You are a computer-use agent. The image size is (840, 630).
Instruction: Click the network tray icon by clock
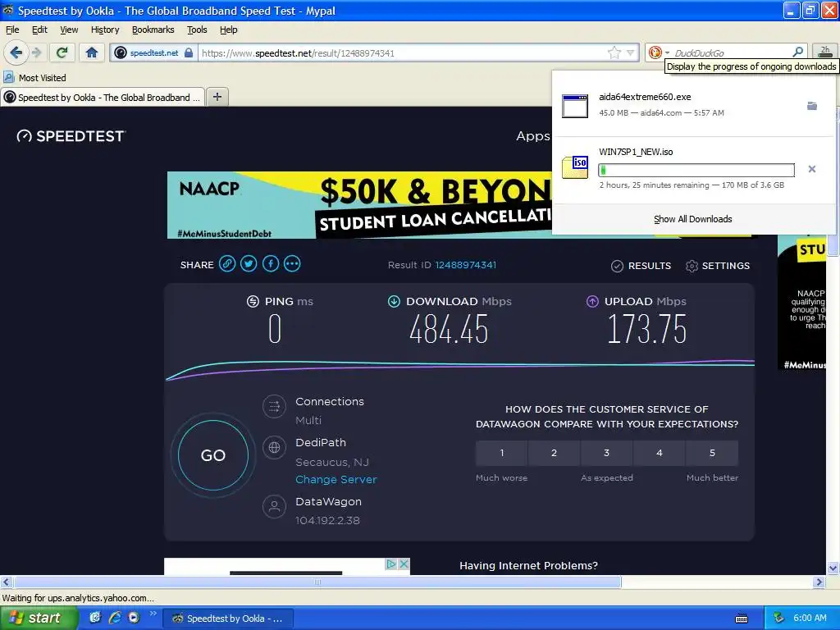tap(779, 619)
